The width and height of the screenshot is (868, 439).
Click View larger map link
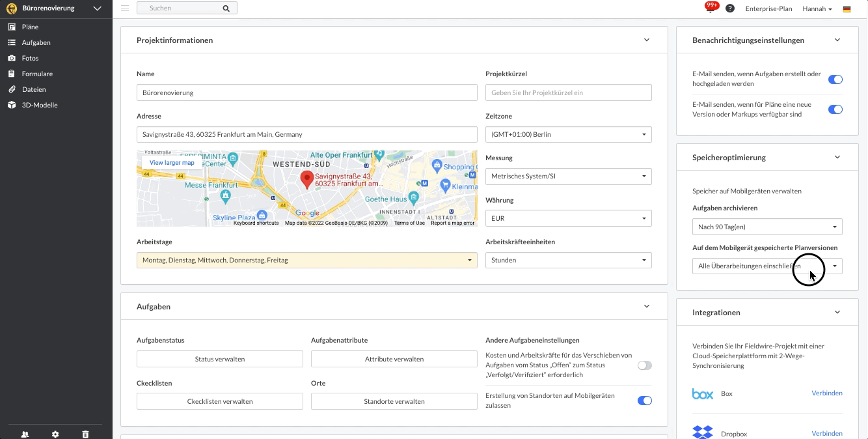[x=172, y=163]
